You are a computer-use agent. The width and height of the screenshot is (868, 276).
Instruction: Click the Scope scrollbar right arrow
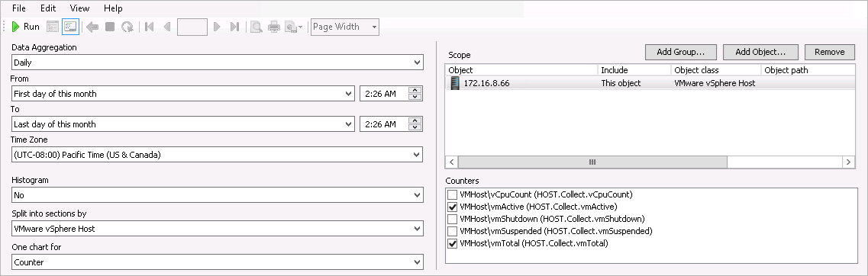click(849, 162)
